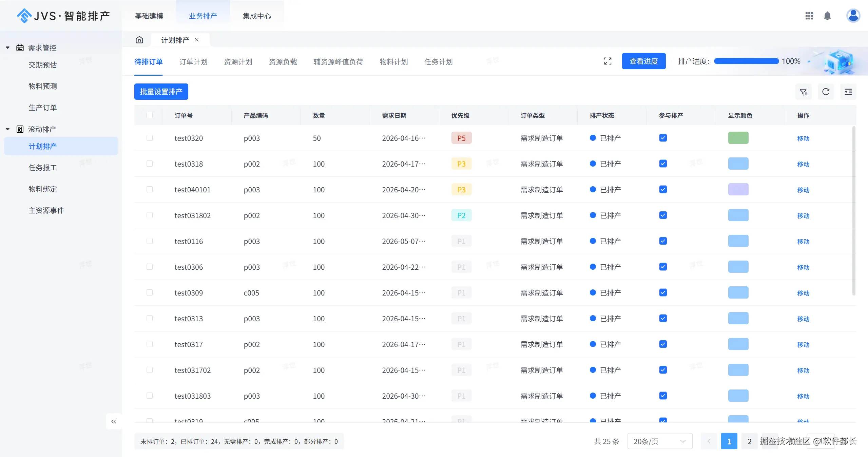The image size is (868, 457).
Task: Open the apps grid icon
Action: (809, 16)
